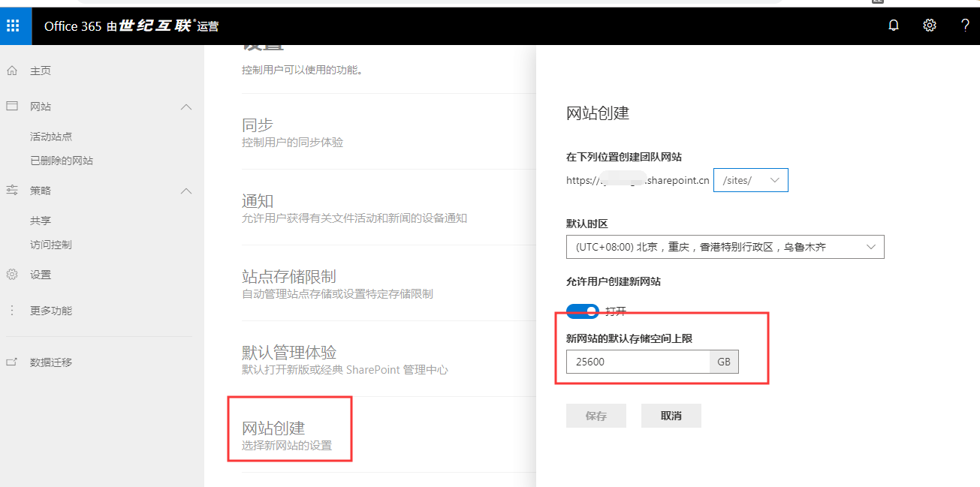This screenshot has width=980, height=487.
Task: Click the storage limit input field 25600
Action: point(638,362)
